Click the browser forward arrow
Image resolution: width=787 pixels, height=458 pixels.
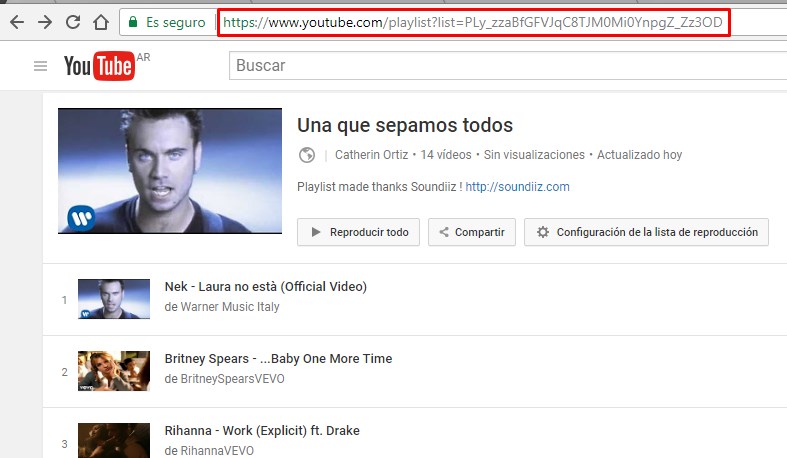pyautogui.click(x=45, y=22)
